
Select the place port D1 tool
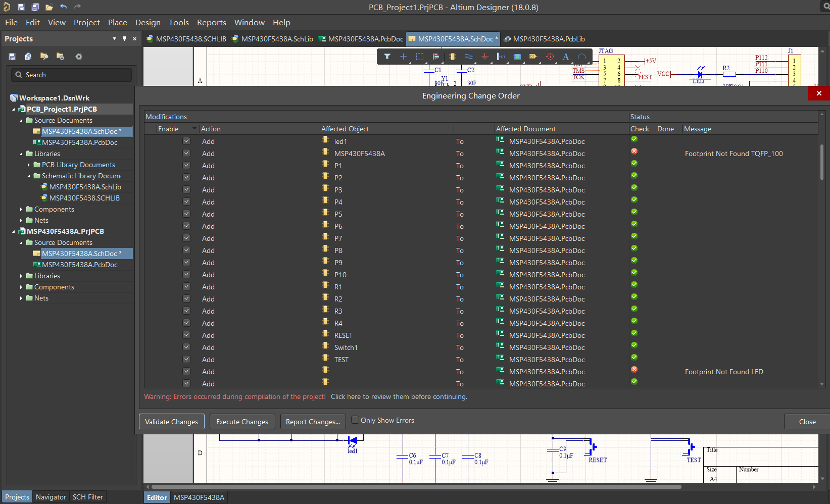[533, 57]
